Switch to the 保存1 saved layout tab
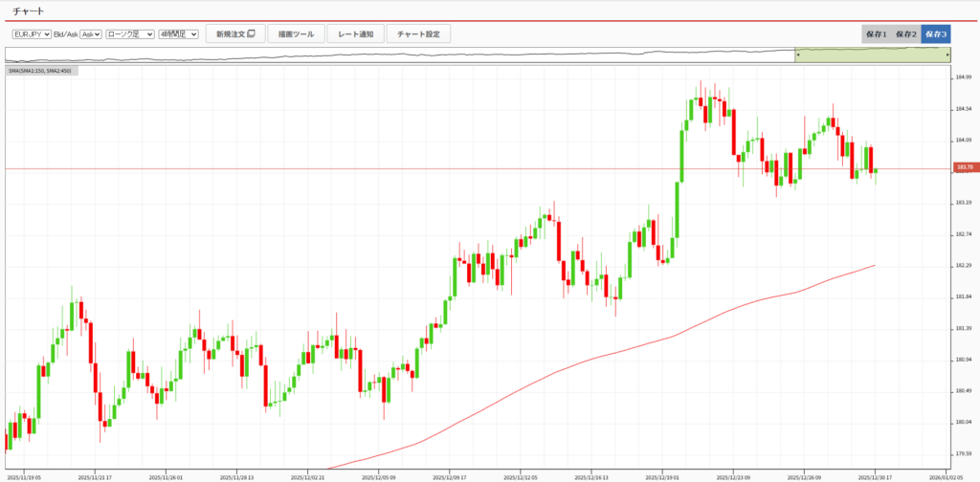The height and width of the screenshot is (482, 980). (876, 34)
